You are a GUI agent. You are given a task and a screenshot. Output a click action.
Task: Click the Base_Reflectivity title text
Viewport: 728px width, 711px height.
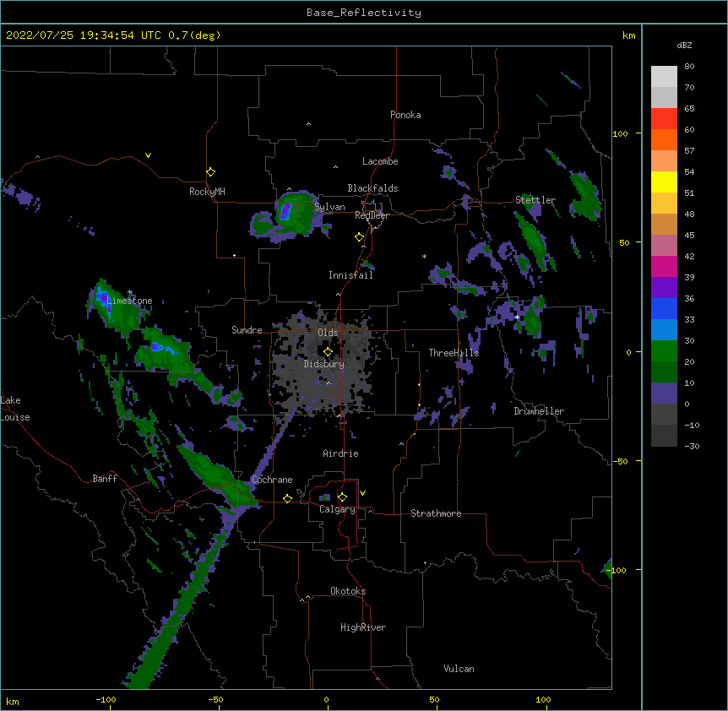[364, 13]
